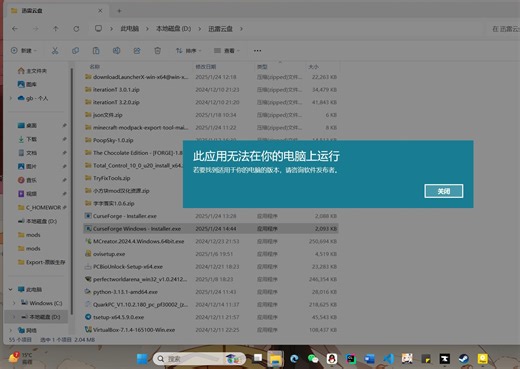
Task: Sort by the 修改日期 column header
Action: click(x=206, y=67)
